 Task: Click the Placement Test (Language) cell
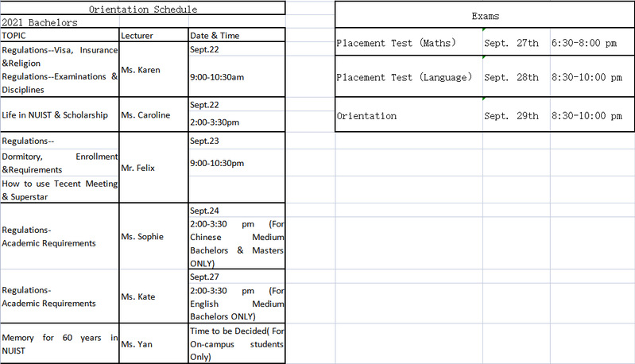click(x=408, y=78)
